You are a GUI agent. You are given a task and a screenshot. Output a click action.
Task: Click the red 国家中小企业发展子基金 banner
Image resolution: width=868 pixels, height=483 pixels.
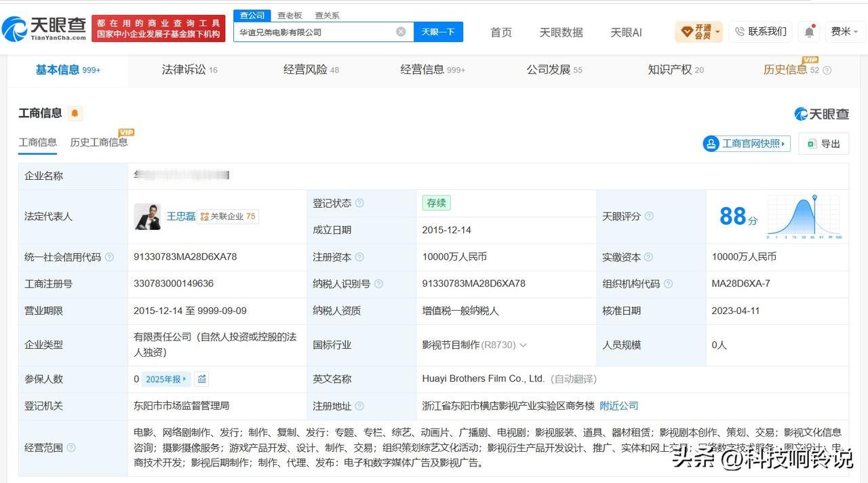[x=159, y=28]
